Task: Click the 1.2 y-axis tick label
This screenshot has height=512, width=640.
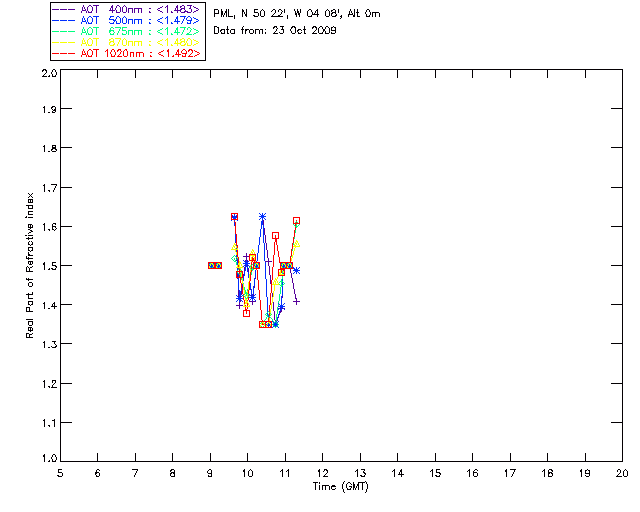Action: 49,384
